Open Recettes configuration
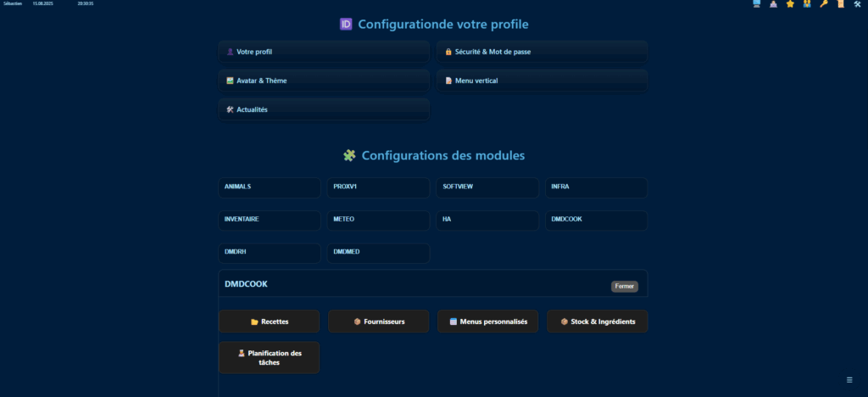Image resolution: width=868 pixels, height=397 pixels. (270, 322)
